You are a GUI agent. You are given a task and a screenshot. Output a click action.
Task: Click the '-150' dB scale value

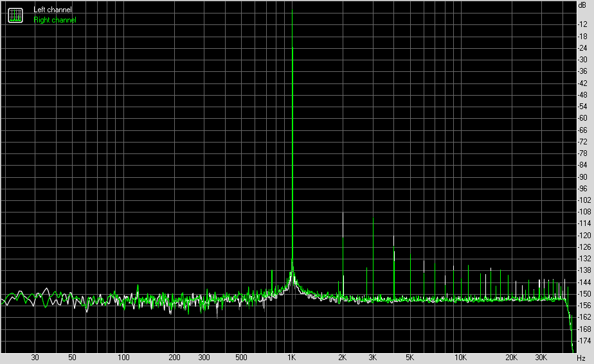[x=584, y=294]
